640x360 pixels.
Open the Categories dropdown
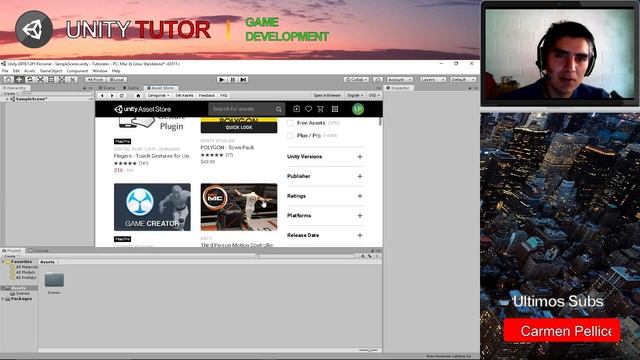[158, 96]
